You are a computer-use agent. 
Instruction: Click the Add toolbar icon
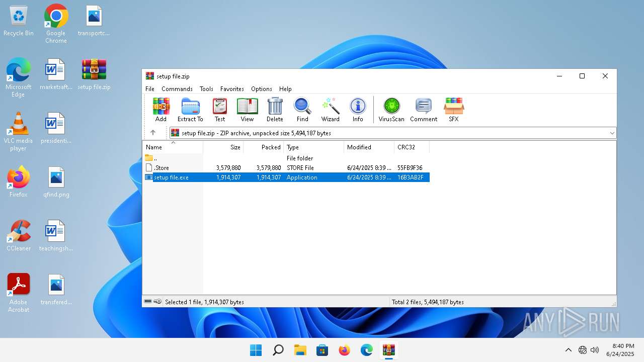click(x=161, y=110)
